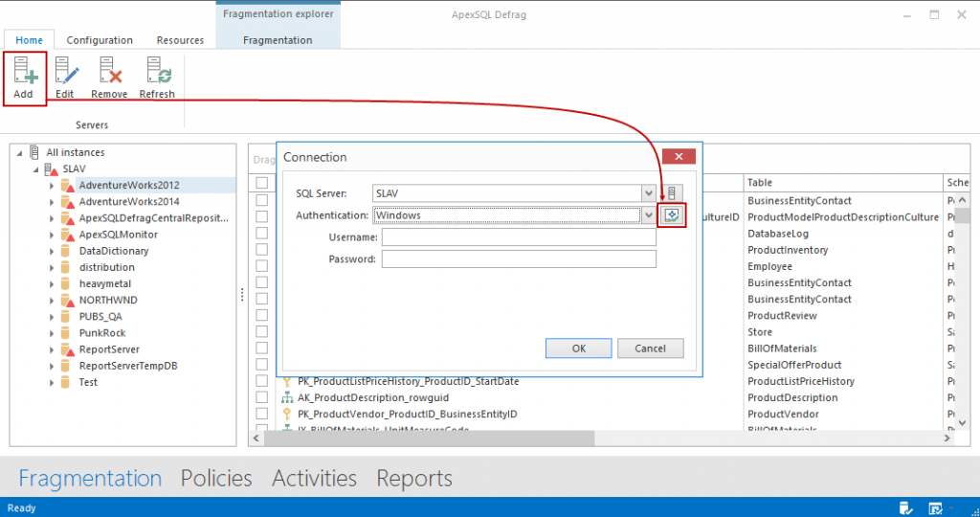Click the distribution database icon
This screenshot has width=980, height=517.
(x=65, y=267)
